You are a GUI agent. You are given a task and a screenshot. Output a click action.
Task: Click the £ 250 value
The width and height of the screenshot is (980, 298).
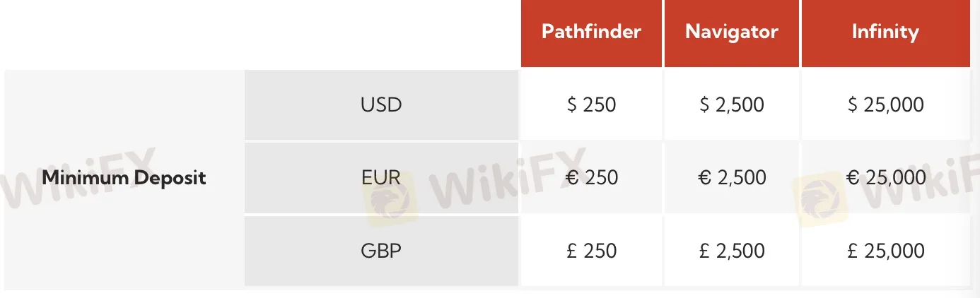591,251
